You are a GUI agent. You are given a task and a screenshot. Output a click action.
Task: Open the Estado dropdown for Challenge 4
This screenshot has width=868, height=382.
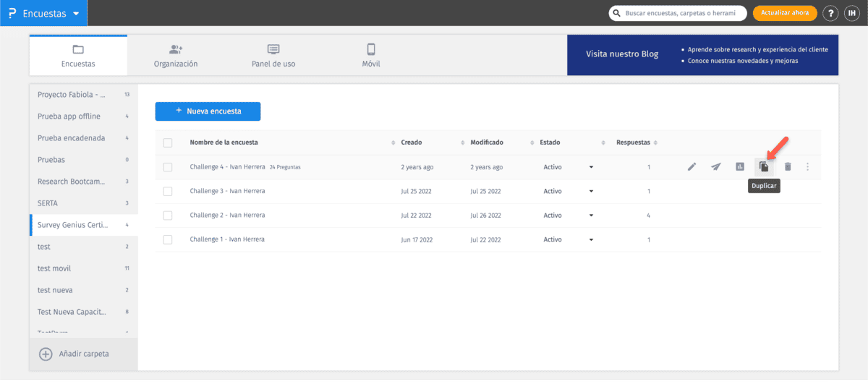[591, 167]
